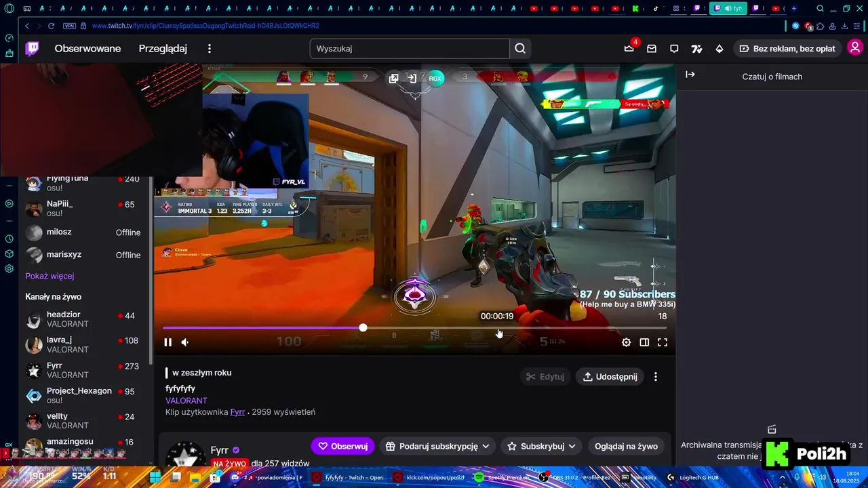Seek the clip progress bar handle
Image resolution: width=868 pixels, height=488 pixels.
pyautogui.click(x=363, y=328)
